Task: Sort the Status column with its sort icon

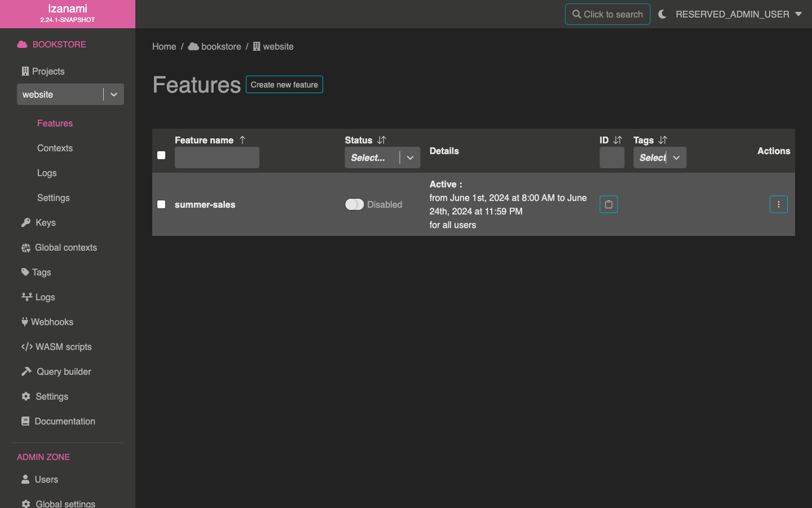Action: click(x=382, y=140)
